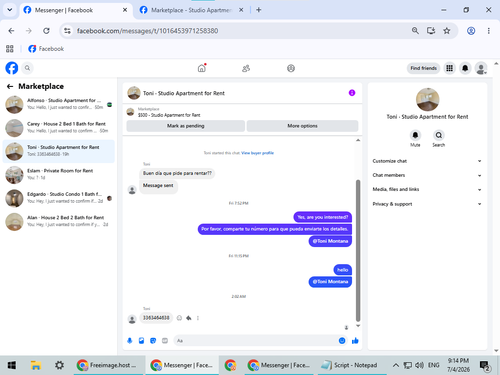500x375 pixels.
Task: Show hidden system tray icons
Action: (x=395, y=365)
